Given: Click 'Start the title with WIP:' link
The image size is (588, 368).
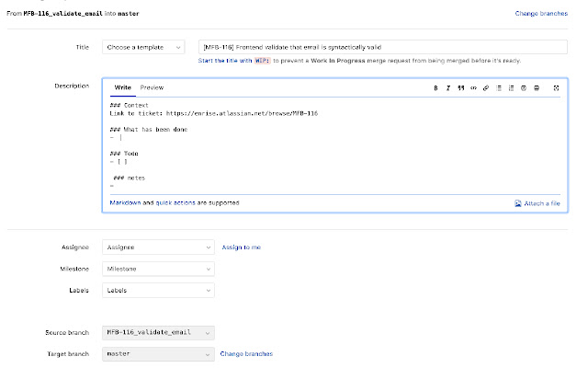Looking at the screenshot, I should click(x=234, y=61).
